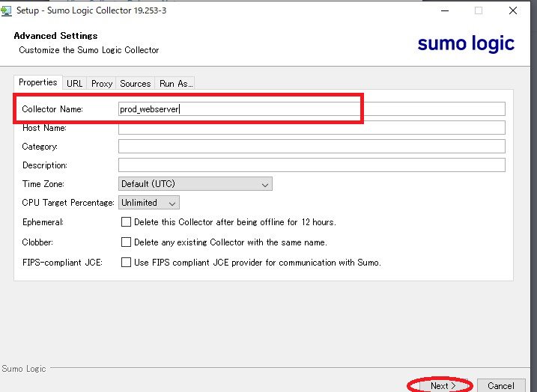Click into the Collector Name field
The width and height of the screenshot is (537, 392).
click(312, 108)
